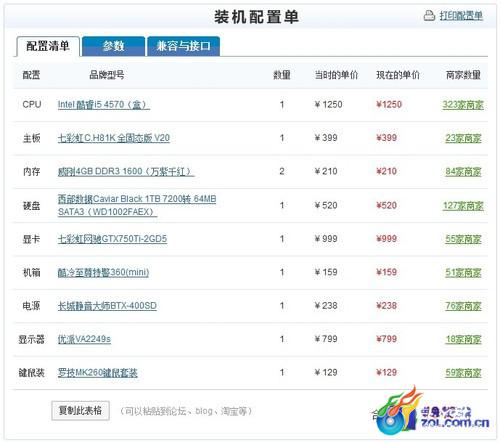This screenshot has width=500, height=443.
Task: Open the 打印配置单 link
Action: click(461, 16)
